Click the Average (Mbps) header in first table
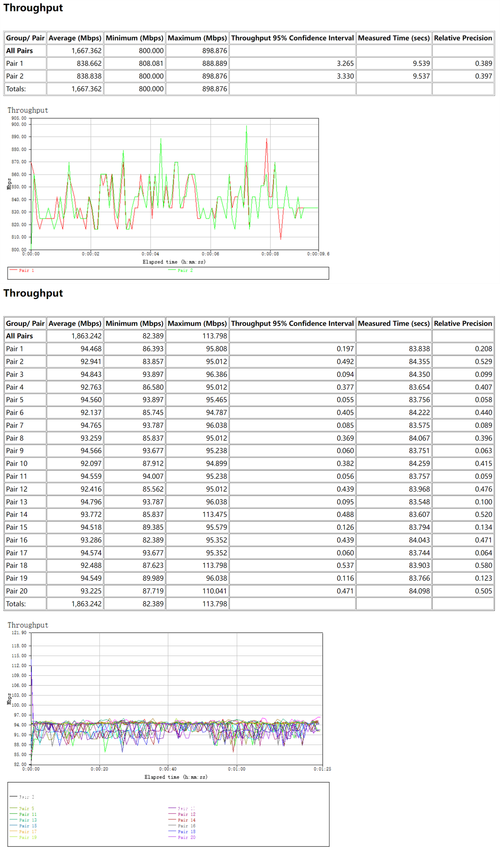 click(x=75, y=38)
